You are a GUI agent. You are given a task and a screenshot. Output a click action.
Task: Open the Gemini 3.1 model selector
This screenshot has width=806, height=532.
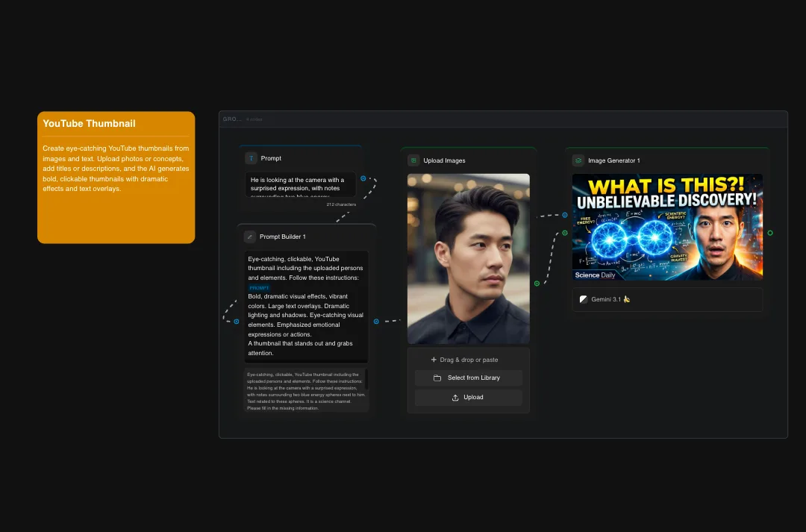tap(666, 299)
